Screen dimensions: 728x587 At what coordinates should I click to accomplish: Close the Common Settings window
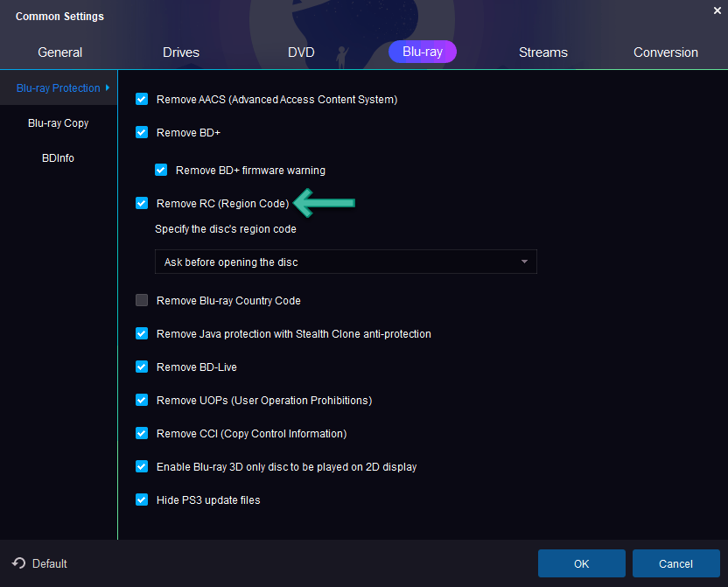[x=717, y=10]
